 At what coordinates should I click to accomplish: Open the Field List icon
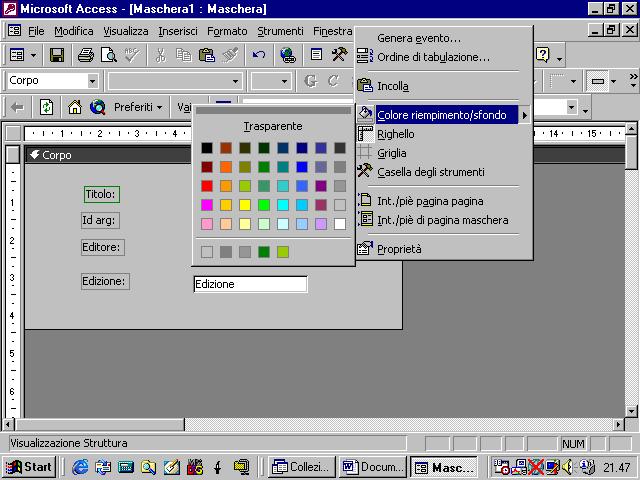coord(316,55)
